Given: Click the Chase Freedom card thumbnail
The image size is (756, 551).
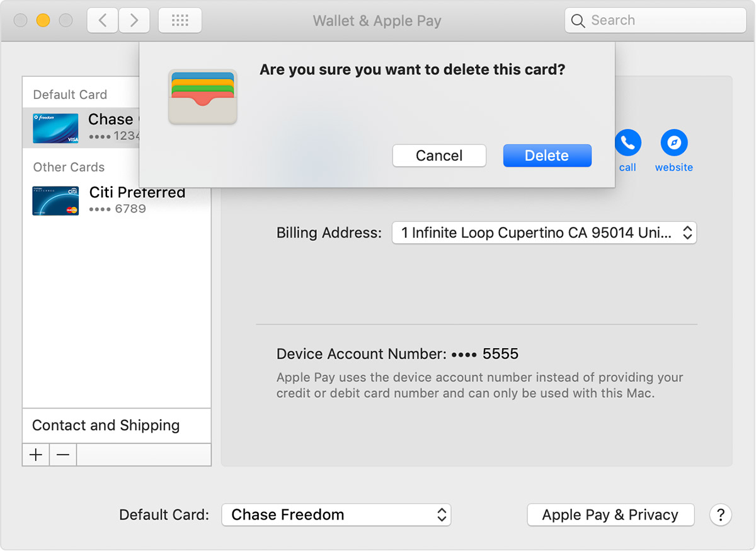Looking at the screenshot, I should click(x=55, y=128).
